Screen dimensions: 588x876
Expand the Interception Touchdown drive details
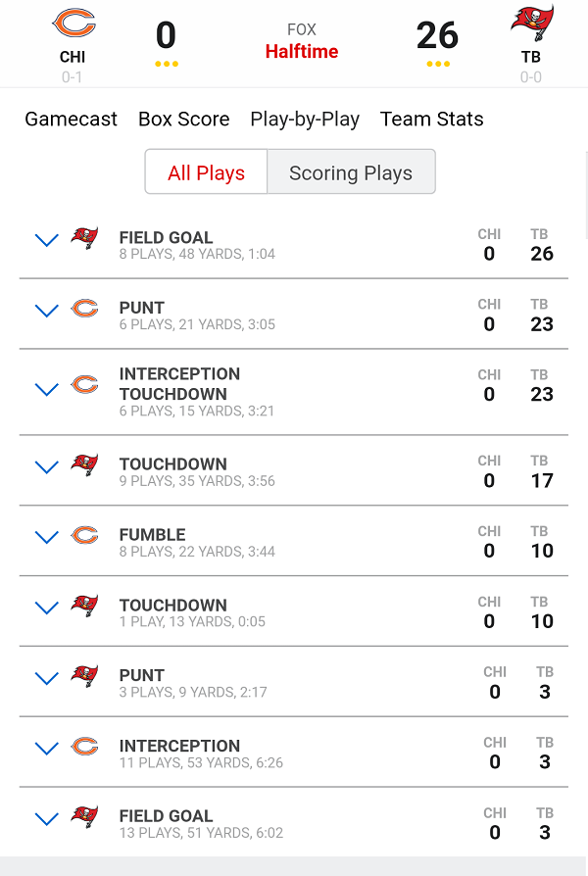[46, 389]
